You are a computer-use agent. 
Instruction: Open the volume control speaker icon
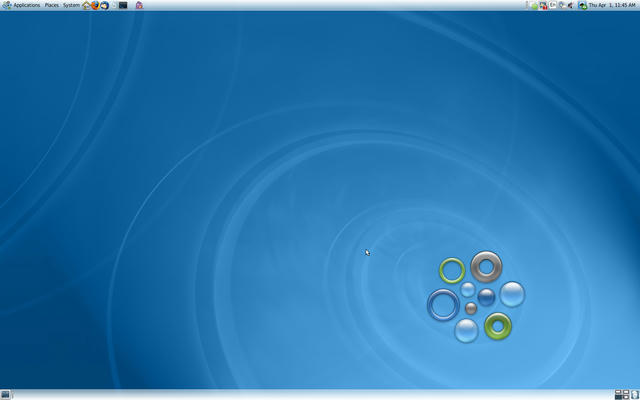pos(570,5)
